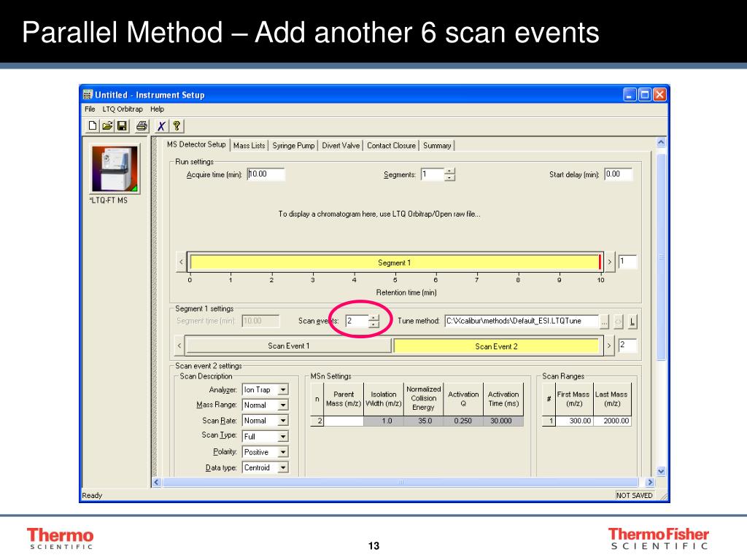The height and width of the screenshot is (560, 747).
Task: Open the Analyzer dropdown showing Ion Trap
Action: click(x=283, y=389)
